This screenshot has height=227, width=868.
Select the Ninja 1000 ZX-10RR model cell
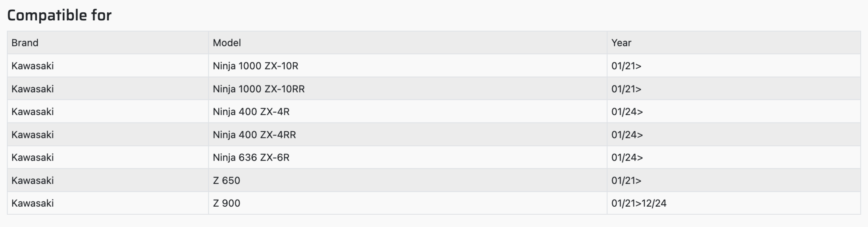coord(259,89)
